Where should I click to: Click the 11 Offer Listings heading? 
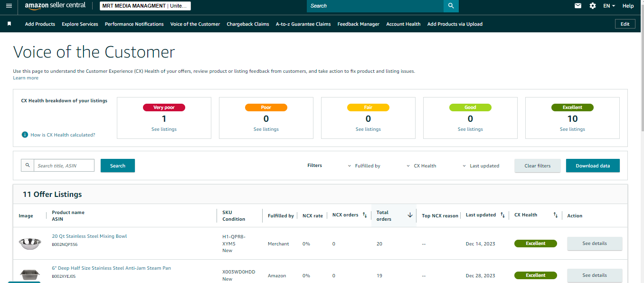(52, 194)
